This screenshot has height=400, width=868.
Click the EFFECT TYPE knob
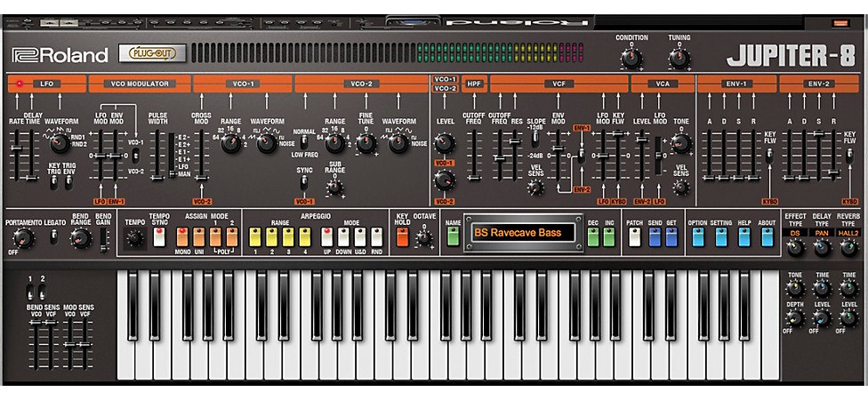point(795,247)
